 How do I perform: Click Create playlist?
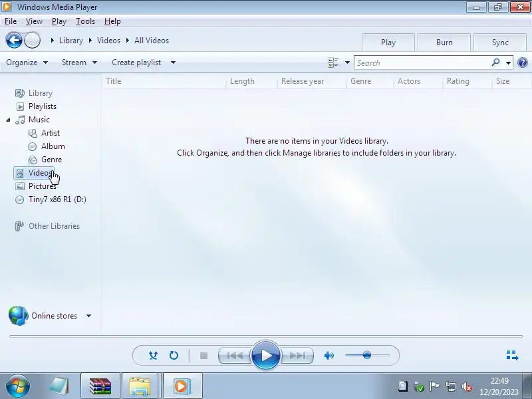click(136, 63)
